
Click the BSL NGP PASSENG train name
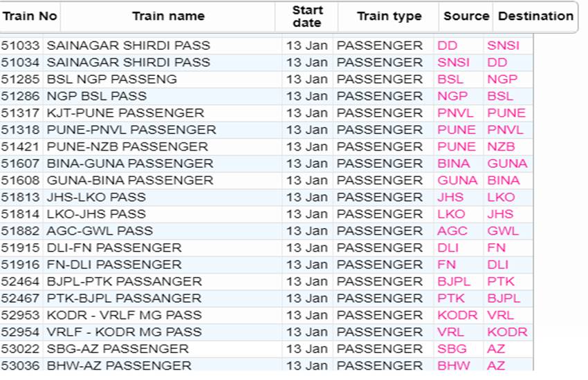pos(112,79)
